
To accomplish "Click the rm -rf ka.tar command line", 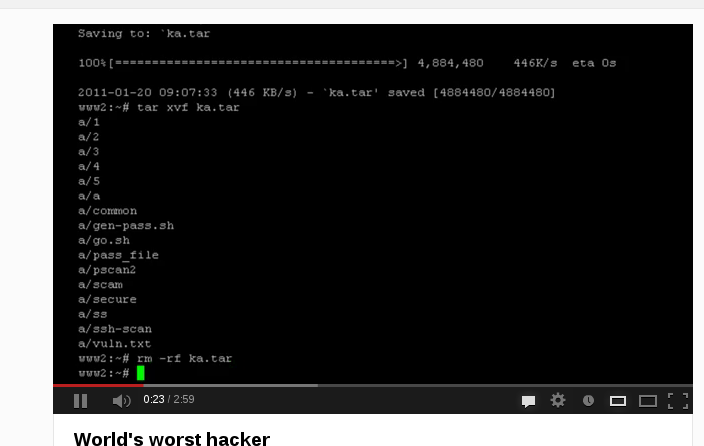I will pyautogui.click(x=155, y=358).
